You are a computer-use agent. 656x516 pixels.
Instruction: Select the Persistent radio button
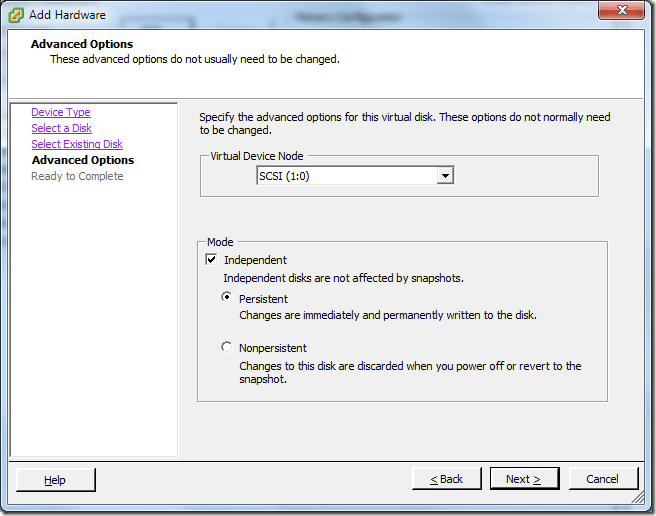point(227,297)
